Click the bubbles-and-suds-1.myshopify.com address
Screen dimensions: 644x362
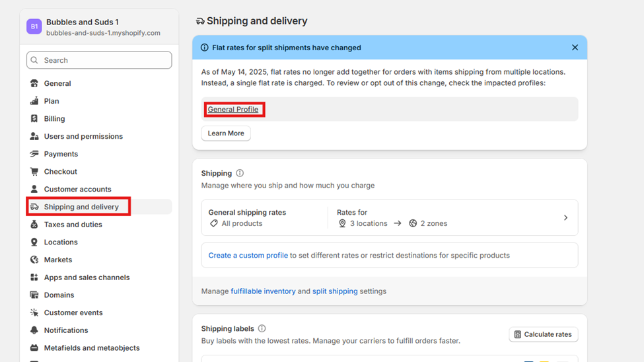103,33
